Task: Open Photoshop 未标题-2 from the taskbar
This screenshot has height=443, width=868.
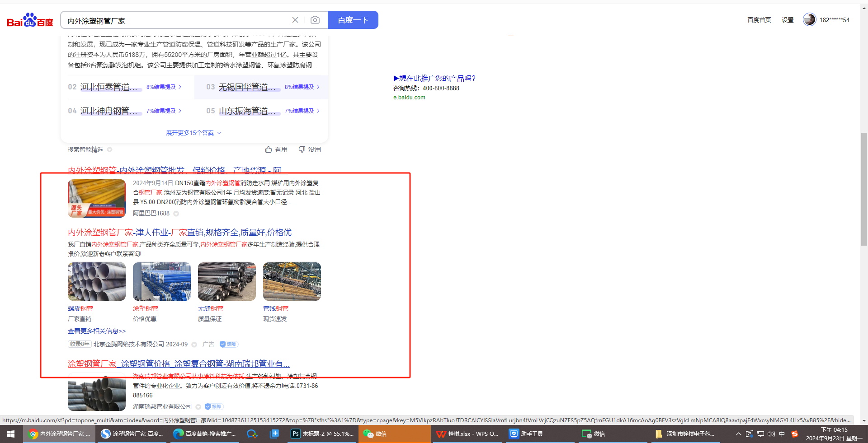Action: click(322, 434)
